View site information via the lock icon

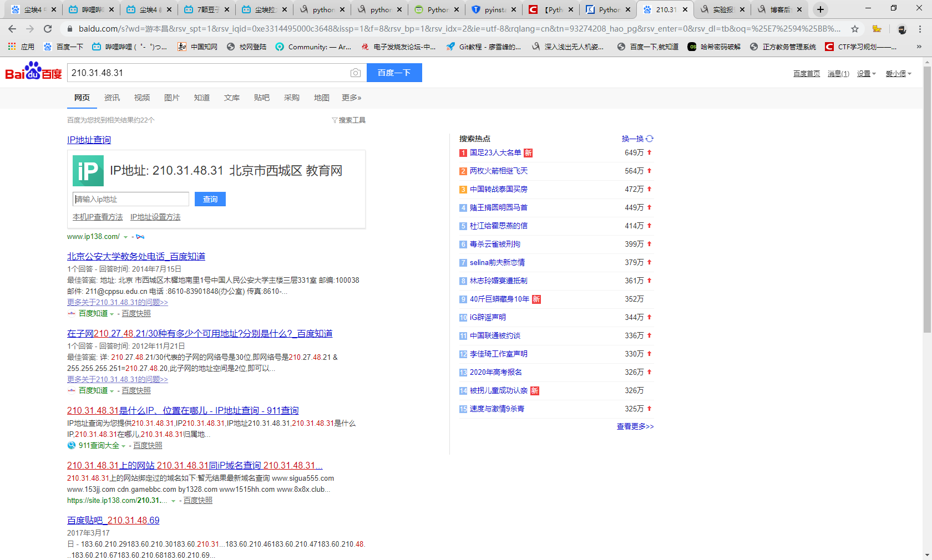coord(70,29)
